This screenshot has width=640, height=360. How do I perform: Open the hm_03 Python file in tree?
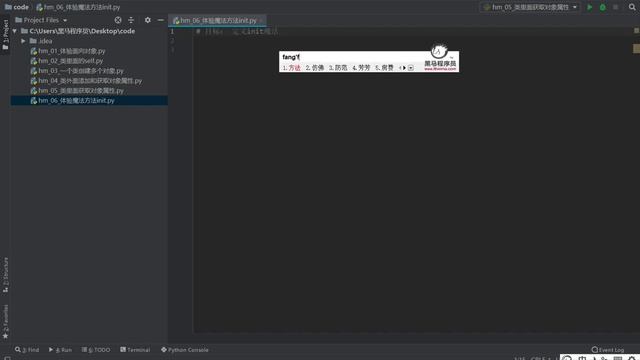[x=77, y=71]
